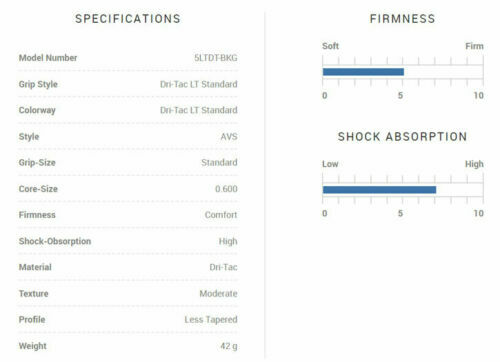Image resolution: width=500 pixels, height=362 pixels.
Task: Click the SPECIFICATIONS heading
Action: click(128, 19)
